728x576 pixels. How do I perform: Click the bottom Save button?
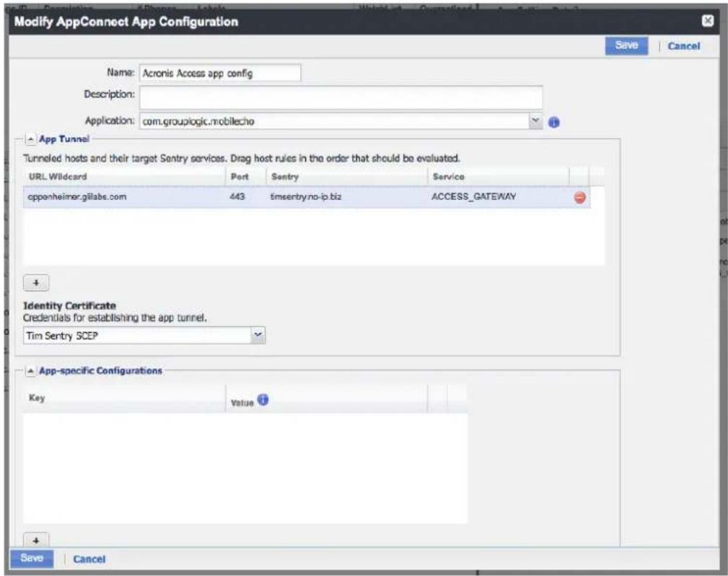[x=32, y=558]
